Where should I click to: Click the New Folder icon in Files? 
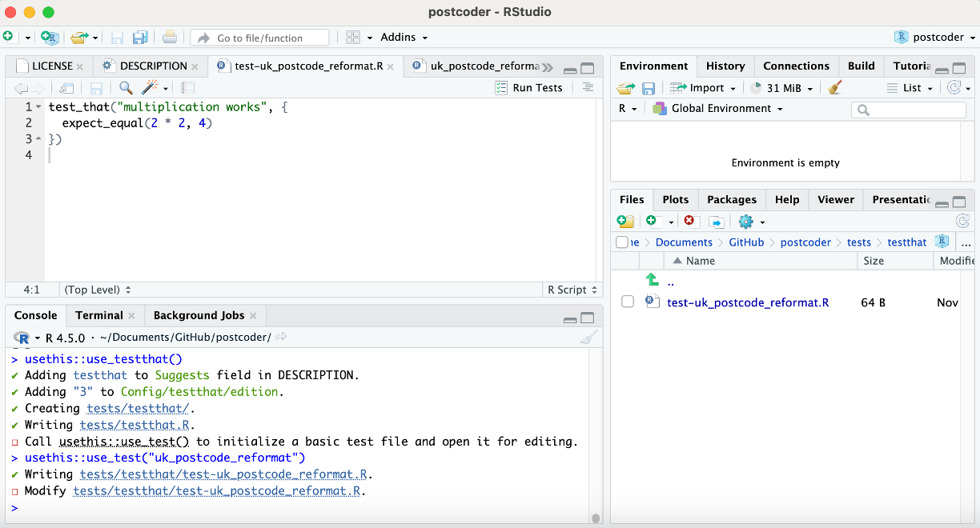pos(625,222)
